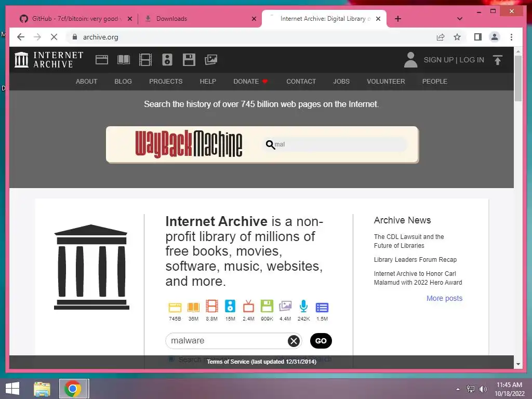Open the HELP menu item
The height and width of the screenshot is (399, 532).
[x=208, y=82]
